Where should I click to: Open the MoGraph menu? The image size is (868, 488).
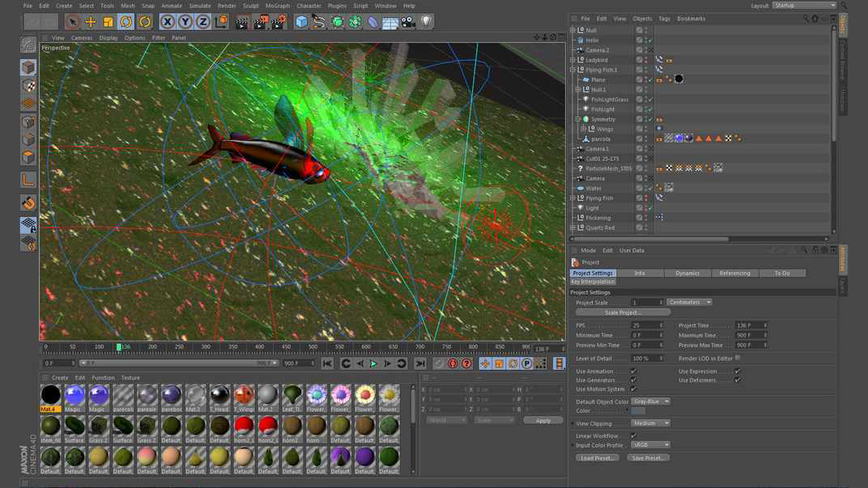(277, 6)
